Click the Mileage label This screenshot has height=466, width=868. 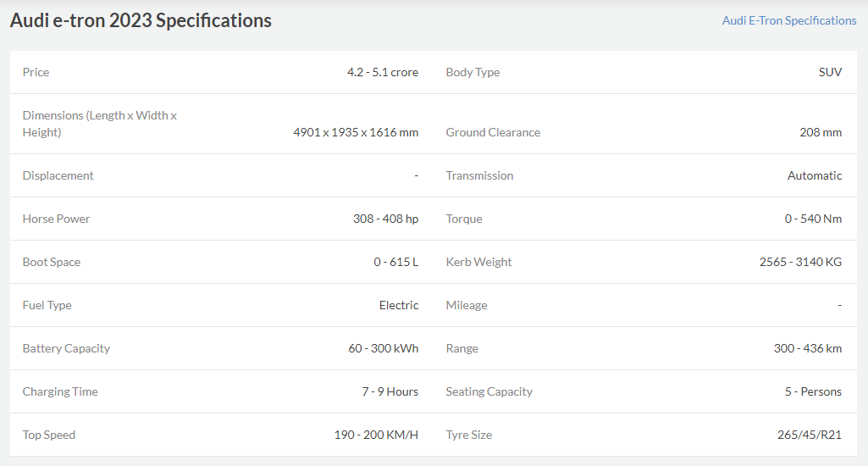coord(467,305)
